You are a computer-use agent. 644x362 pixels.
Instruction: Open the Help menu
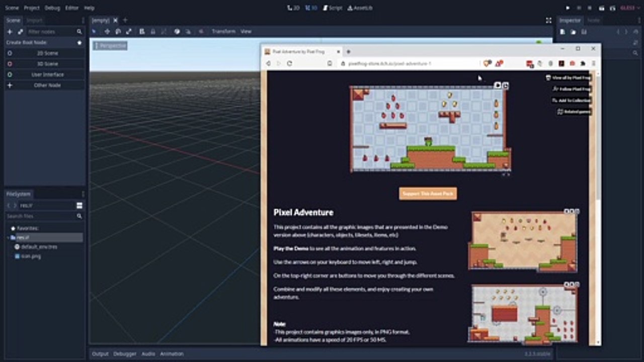click(89, 8)
